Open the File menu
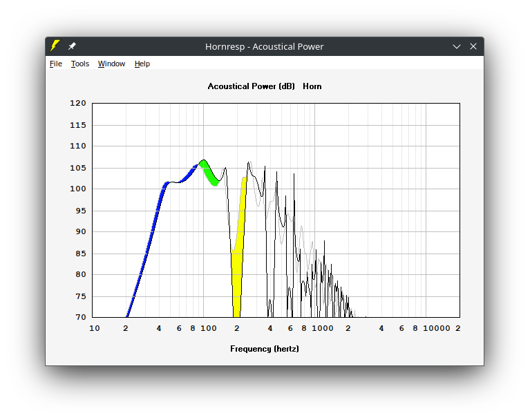This screenshot has width=530, height=420. click(56, 64)
